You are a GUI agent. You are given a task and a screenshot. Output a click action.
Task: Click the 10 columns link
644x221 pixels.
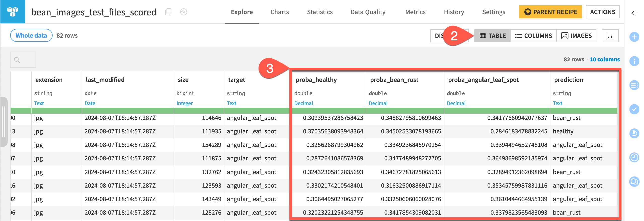point(605,59)
